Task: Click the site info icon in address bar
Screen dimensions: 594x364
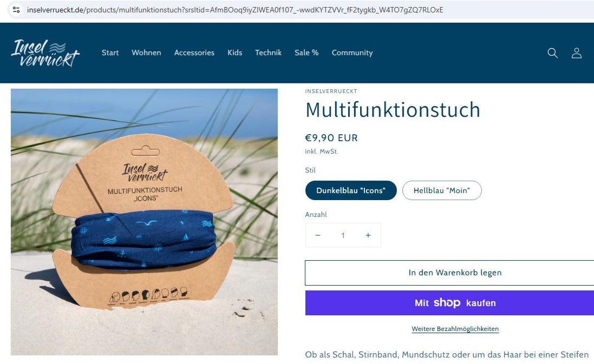Action: click(x=16, y=10)
